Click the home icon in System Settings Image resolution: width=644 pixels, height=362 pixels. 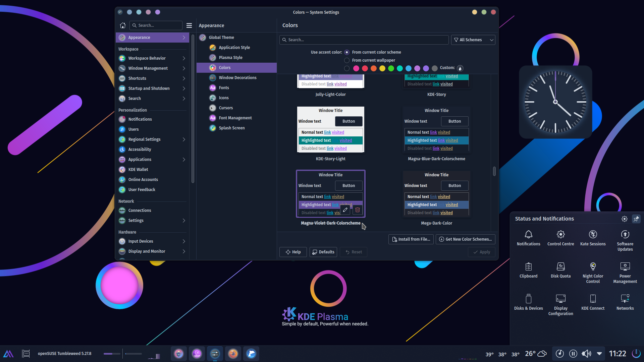(123, 25)
